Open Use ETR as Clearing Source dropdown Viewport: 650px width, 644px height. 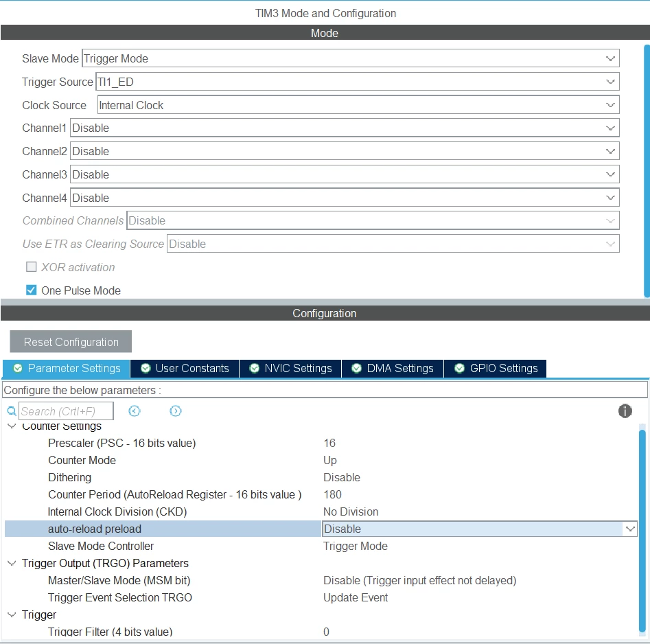coord(393,244)
